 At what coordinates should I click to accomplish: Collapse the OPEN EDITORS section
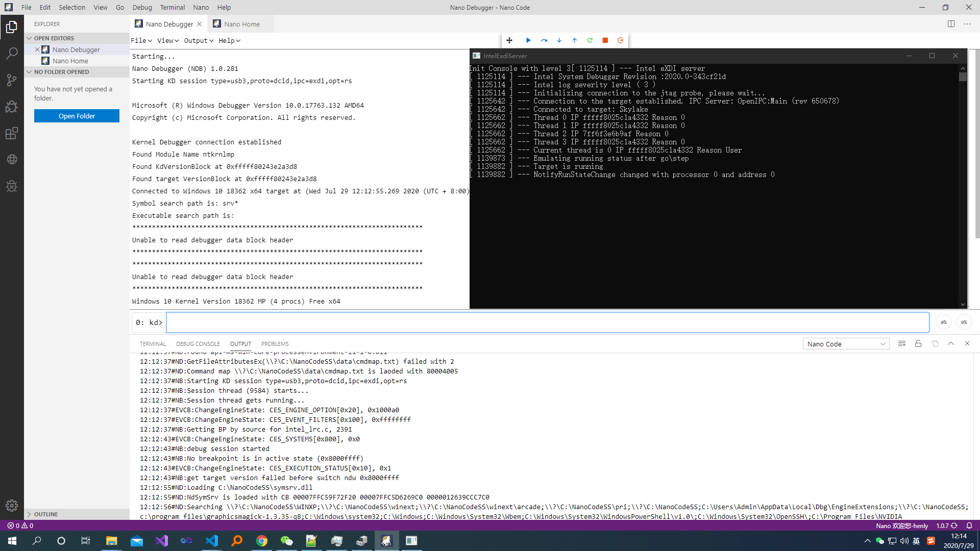tap(54, 38)
